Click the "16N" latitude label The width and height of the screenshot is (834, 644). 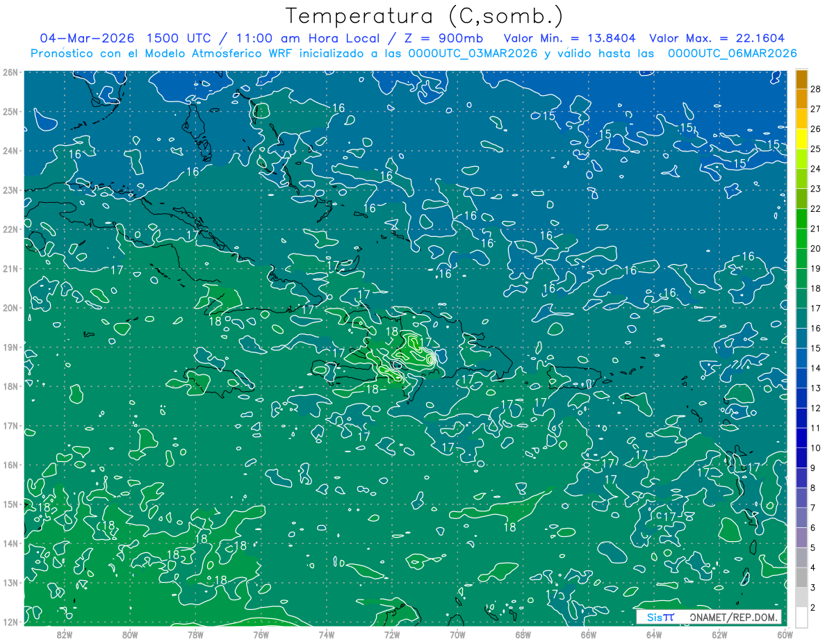(10, 465)
